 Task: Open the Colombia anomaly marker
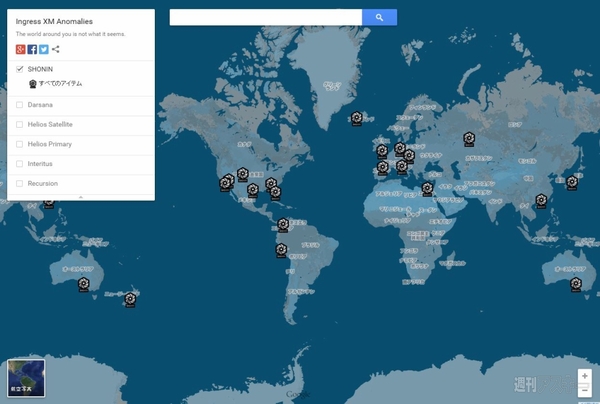283,225
